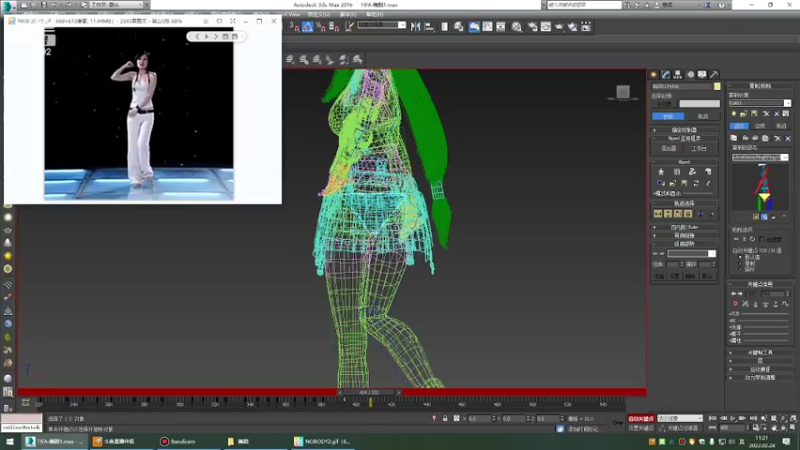Click the Biped Save File icon
Viewport: 800px width, 450px height.
(x=684, y=183)
